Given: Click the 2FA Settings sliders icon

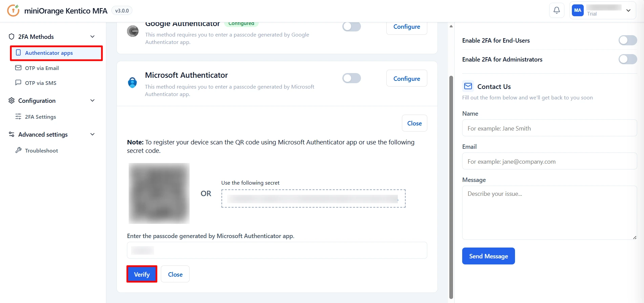Looking at the screenshot, I should (x=18, y=117).
